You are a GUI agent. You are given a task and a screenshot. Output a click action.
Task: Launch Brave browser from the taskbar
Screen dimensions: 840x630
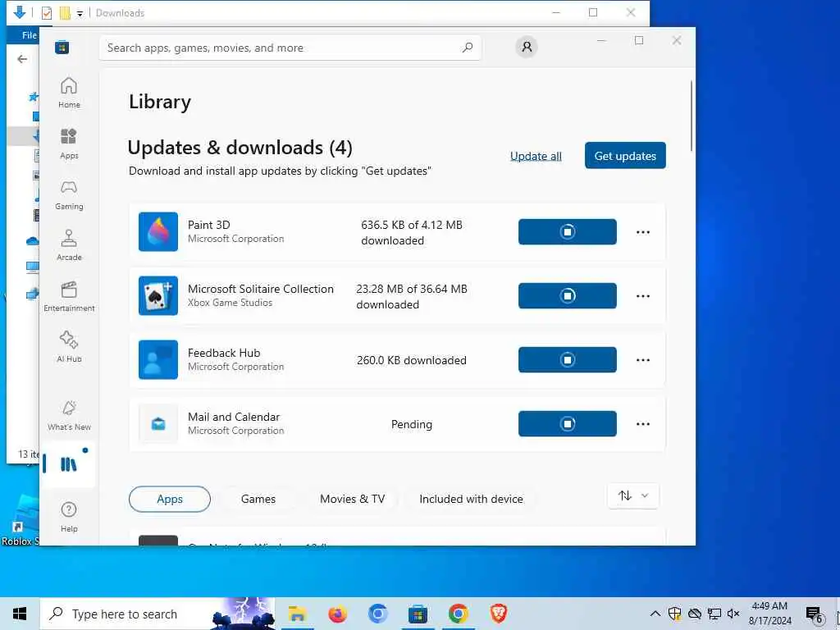click(498, 614)
